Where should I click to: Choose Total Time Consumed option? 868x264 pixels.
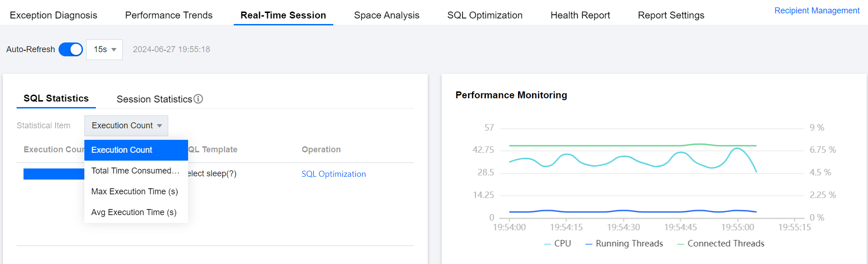click(136, 171)
